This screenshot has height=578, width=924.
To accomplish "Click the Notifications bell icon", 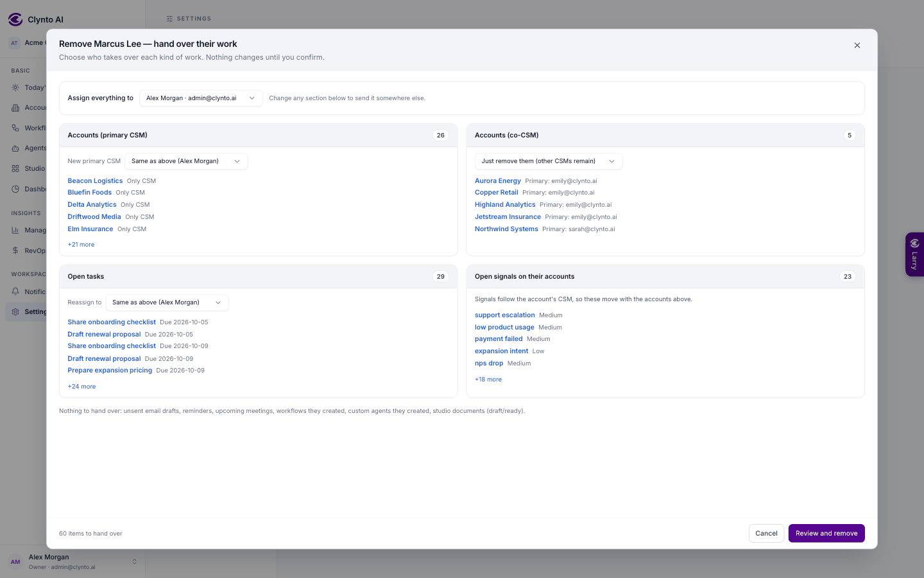I will tap(15, 292).
